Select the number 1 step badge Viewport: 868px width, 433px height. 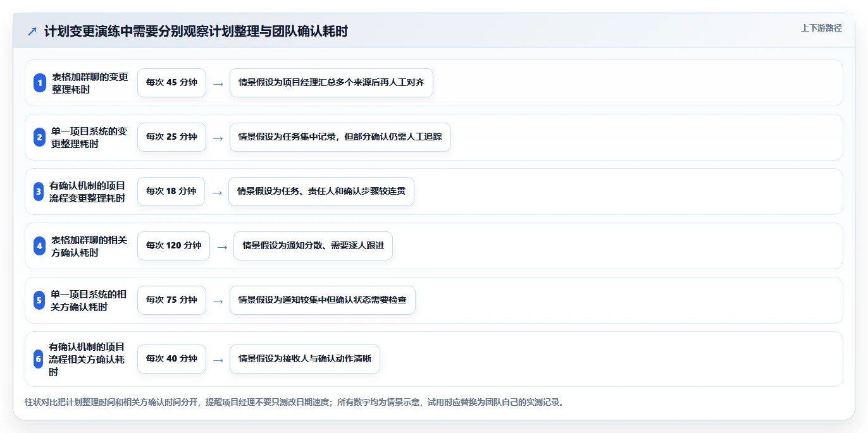coord(40,83)
